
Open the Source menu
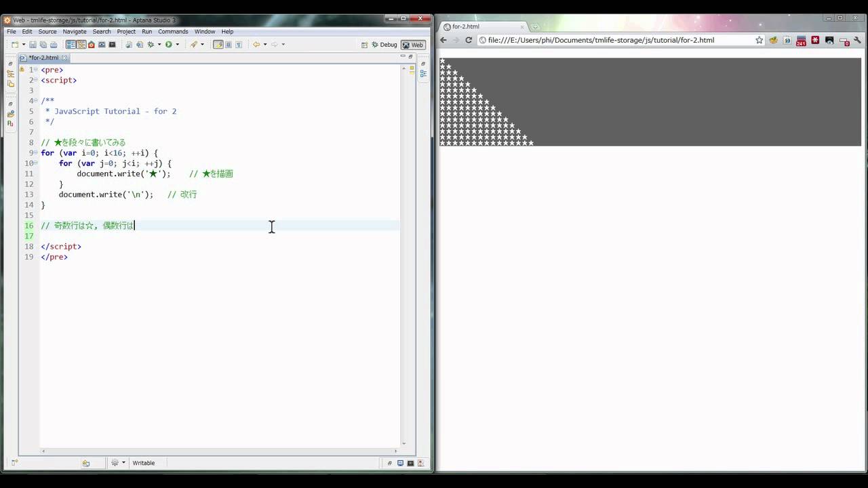click(47, 31)
